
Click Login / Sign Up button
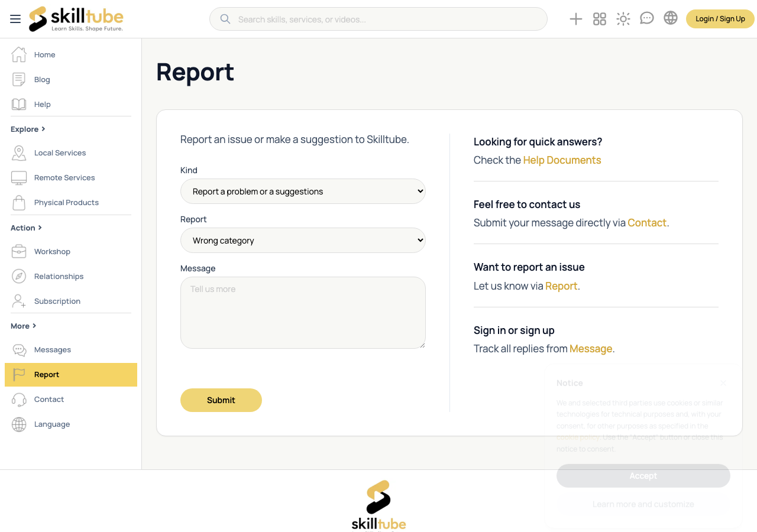tap(720, 19)
